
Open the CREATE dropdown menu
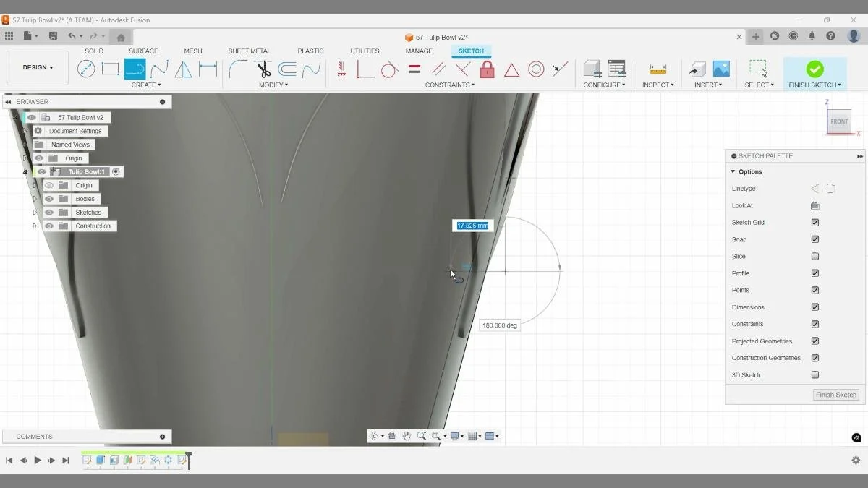point(146,85)
